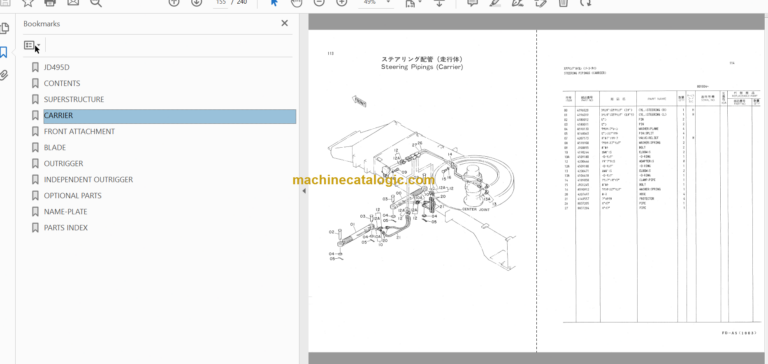Rotate the page with rotate icon
Viewport: 768px width, 364px height.
tap(586, 2)
